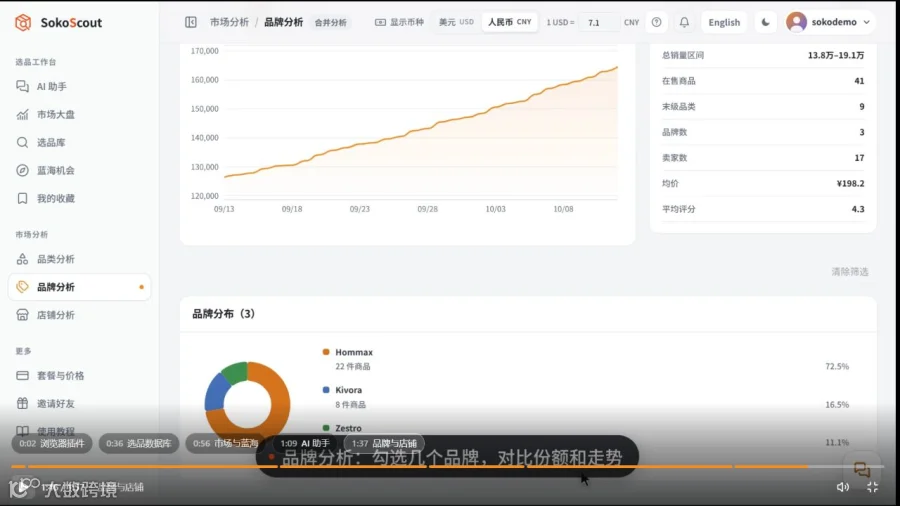Switch currency to 美元 USD
The height and width of the screenshot is (506, 900).
[x=456, y=22]
